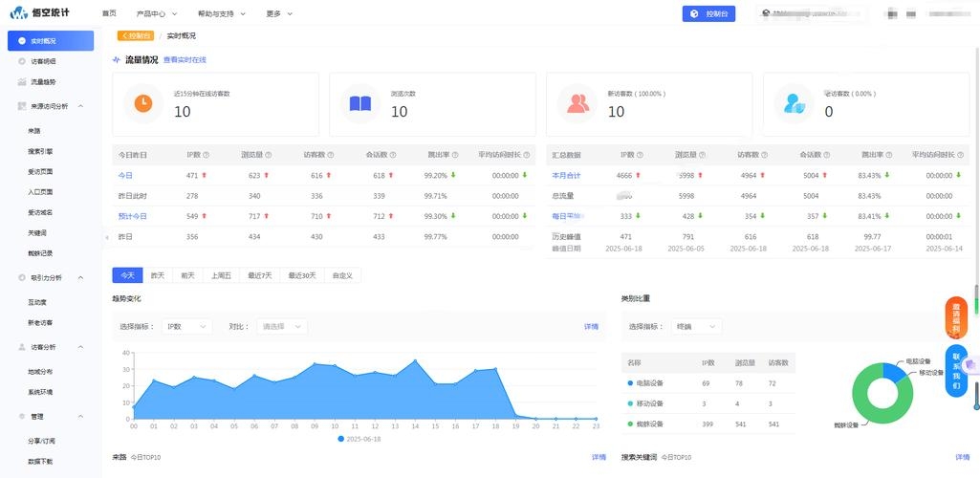Click the 联系我们 floating contact widget
The height and width of the screenshot is (478, 980).
coord(955,373)
